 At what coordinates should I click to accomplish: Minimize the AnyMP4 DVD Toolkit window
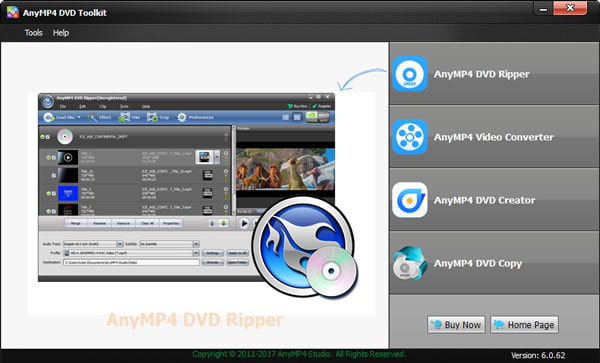543,8
